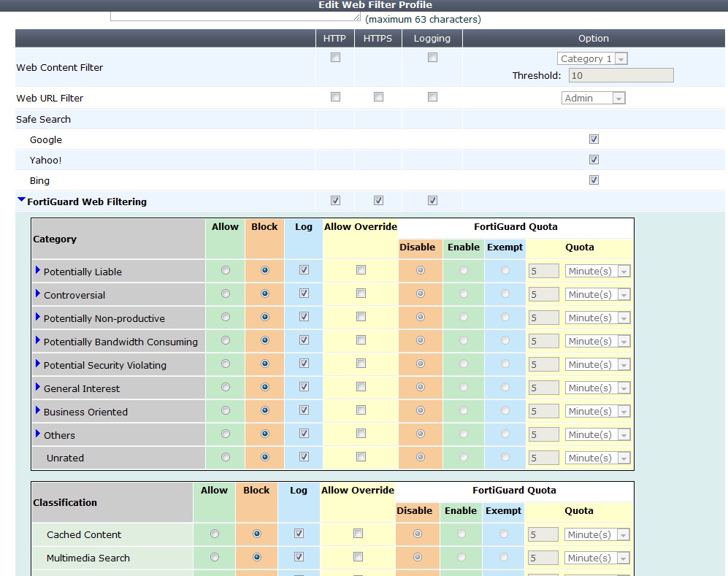Uncheck Log for Multimedia Search

(x=299, y=557)
